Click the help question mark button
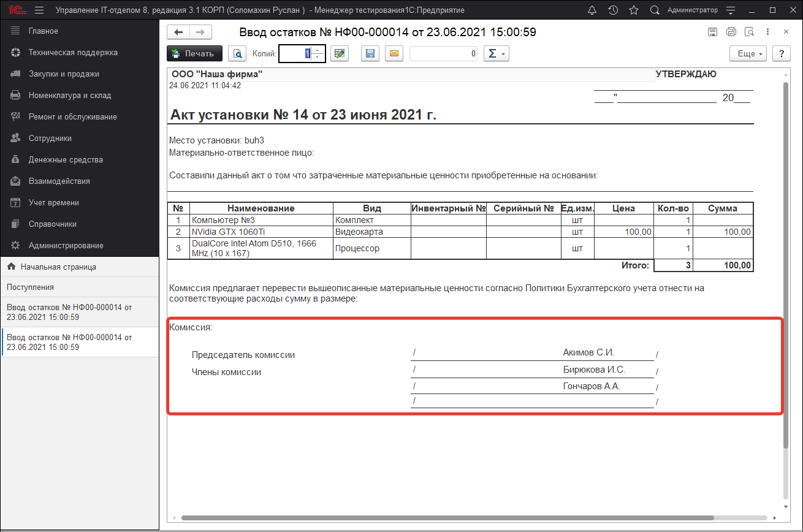Screen dimensions: 803x532 point(781,54)
